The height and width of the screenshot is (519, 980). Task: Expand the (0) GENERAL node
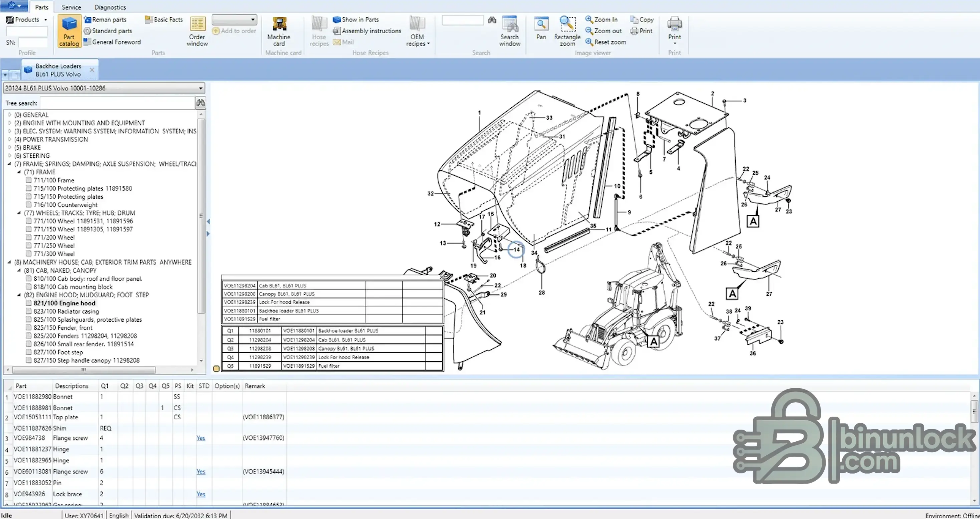point(9,114)
